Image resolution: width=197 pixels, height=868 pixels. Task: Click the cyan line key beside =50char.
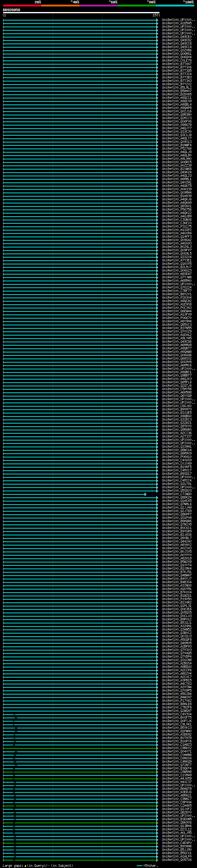[x=139, y=866]
